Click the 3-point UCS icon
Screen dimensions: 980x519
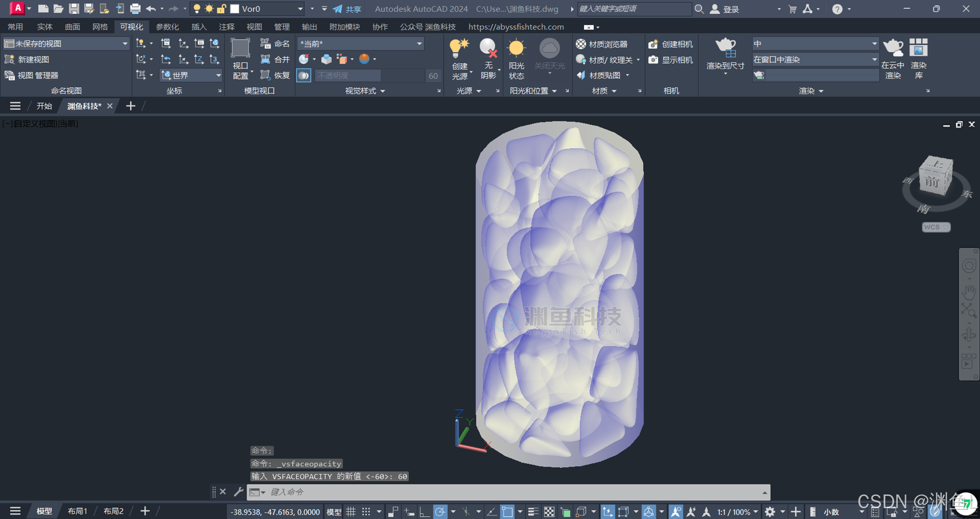(x=214, y=59)
